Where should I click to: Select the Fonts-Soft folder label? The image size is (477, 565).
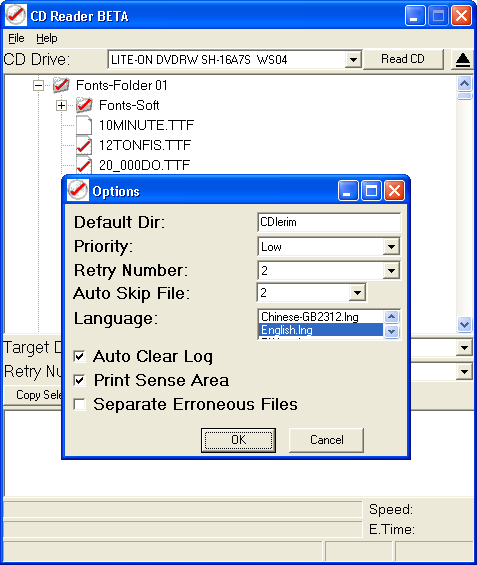pos(129,105)
